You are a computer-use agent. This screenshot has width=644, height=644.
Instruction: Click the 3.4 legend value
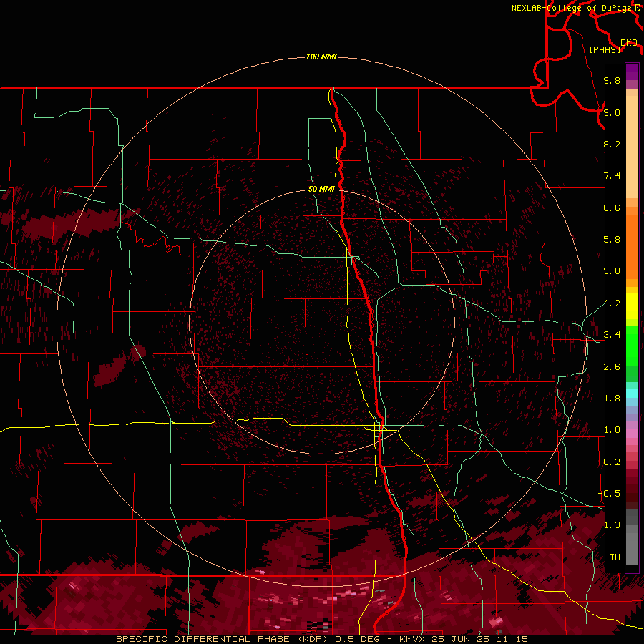(612, 335)
